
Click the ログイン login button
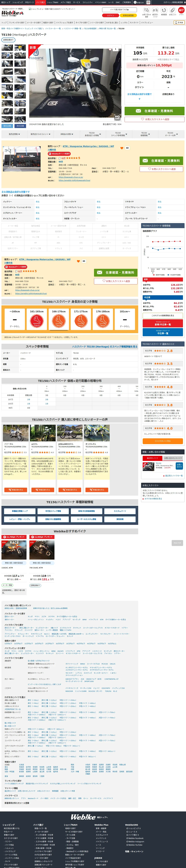tap(110, 15)
